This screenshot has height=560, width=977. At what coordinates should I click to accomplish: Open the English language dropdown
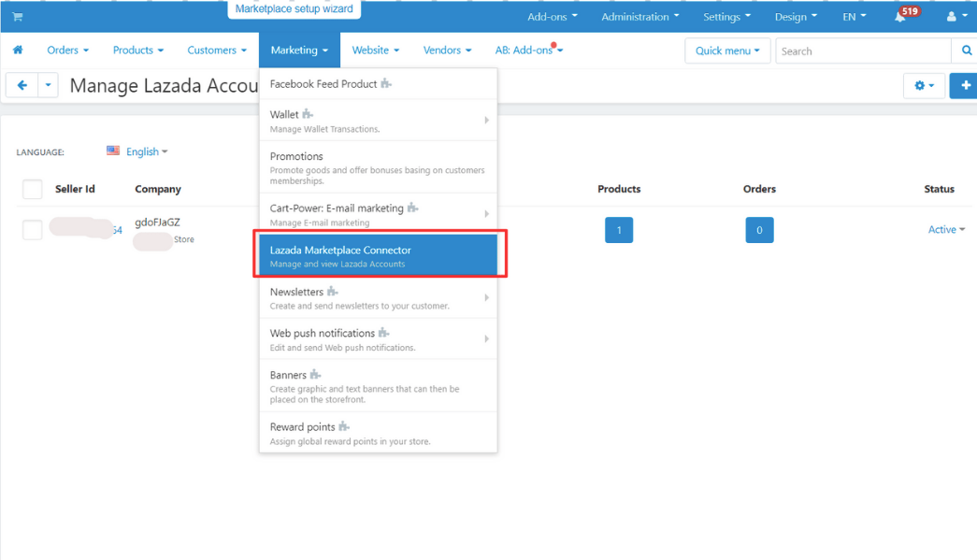[x=147, y=151]
